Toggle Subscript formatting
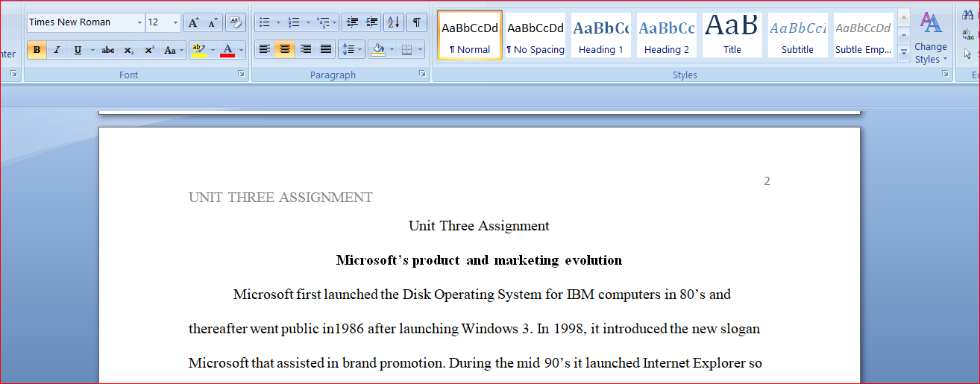980x384 pixels. [x=129, y=50]
